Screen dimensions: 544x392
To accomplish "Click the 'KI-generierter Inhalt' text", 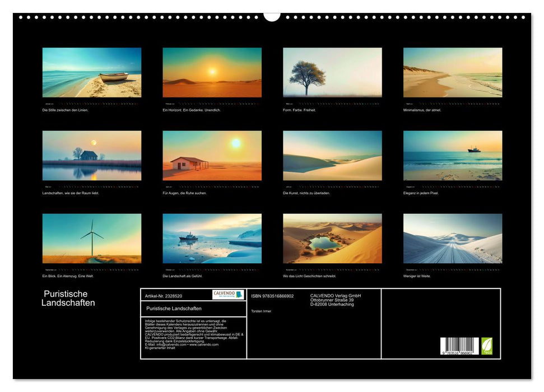I will (160, 348).
